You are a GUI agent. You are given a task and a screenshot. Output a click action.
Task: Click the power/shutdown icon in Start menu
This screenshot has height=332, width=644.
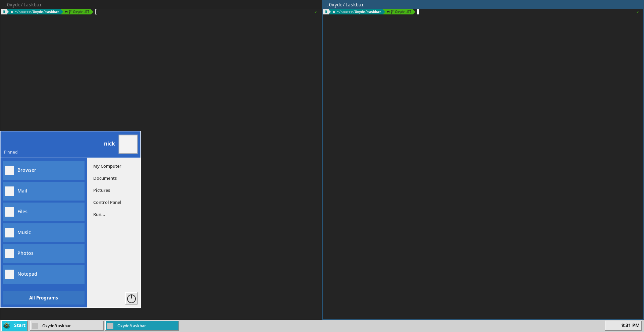(131, 298)
